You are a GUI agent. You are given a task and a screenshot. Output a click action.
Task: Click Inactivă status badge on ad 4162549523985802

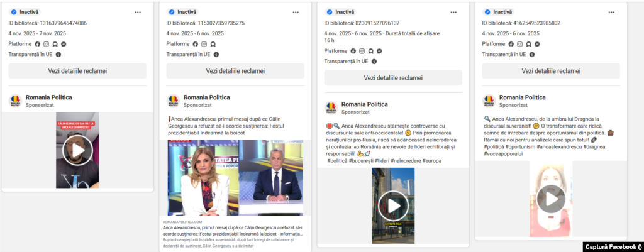[498, 13]
